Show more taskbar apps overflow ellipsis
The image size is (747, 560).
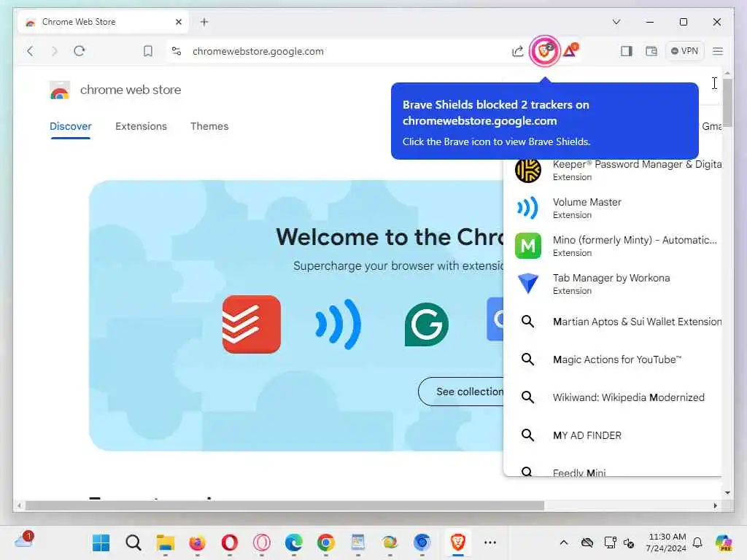489,542
